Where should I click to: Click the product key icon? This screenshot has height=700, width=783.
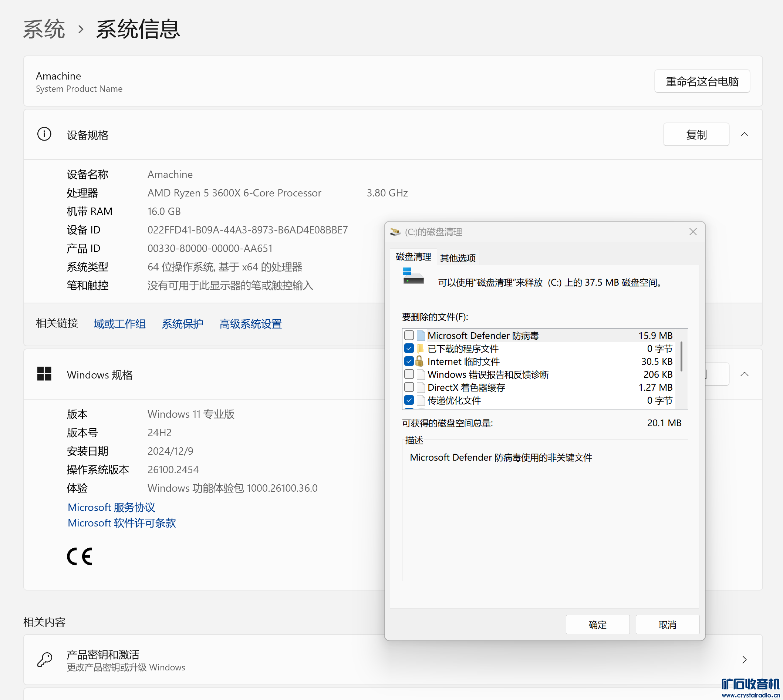click(45, 659)
